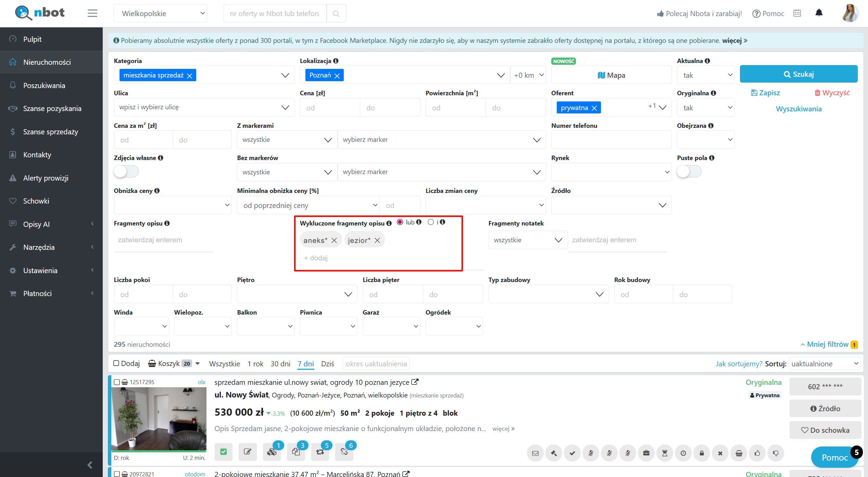Click the envelope marker icon on listing
Viewport: 868px width, 477px height.
(535, 453)
